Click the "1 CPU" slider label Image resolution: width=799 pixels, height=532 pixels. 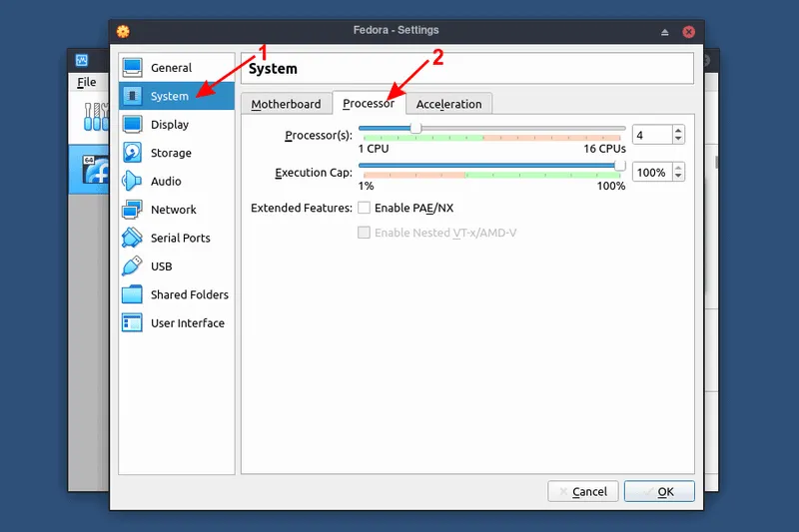(374, 149)
